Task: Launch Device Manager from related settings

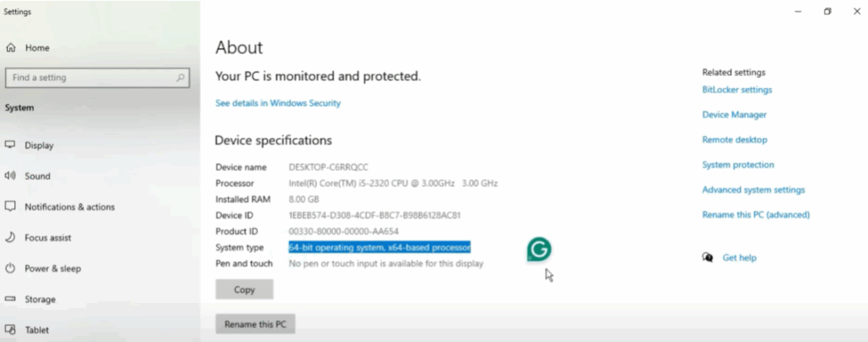Action: (734, 114)
